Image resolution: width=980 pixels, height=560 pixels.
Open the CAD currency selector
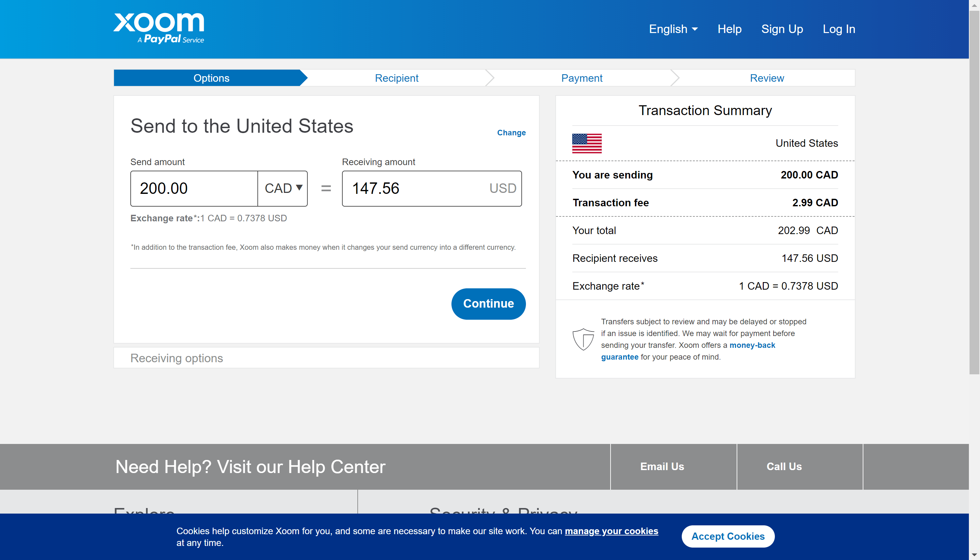(283, 188)
